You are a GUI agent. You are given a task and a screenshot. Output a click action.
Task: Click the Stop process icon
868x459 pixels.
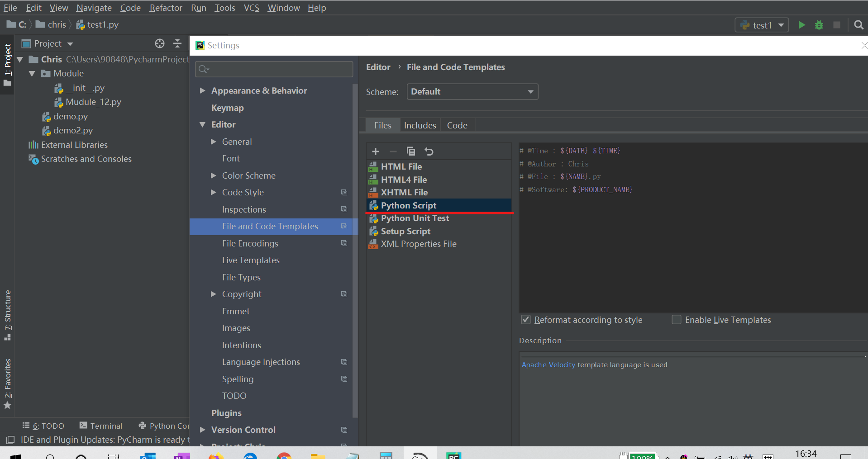pos(837,25)
